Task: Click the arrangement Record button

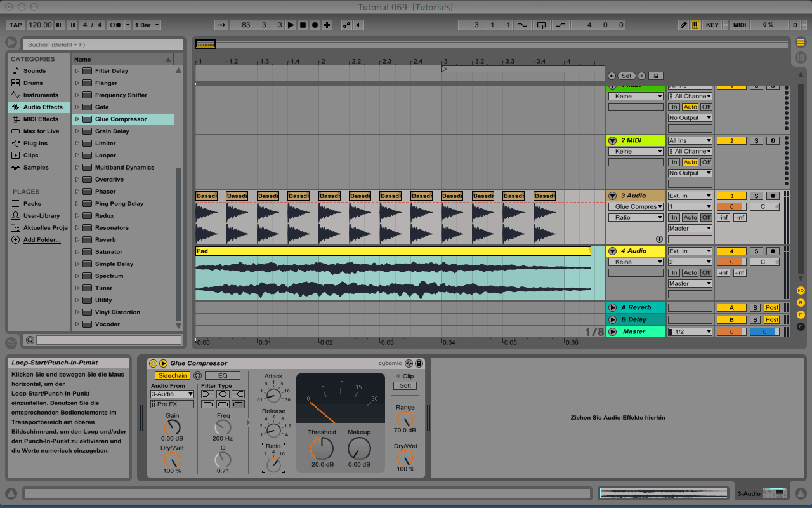Action: (x=315, y=25)
